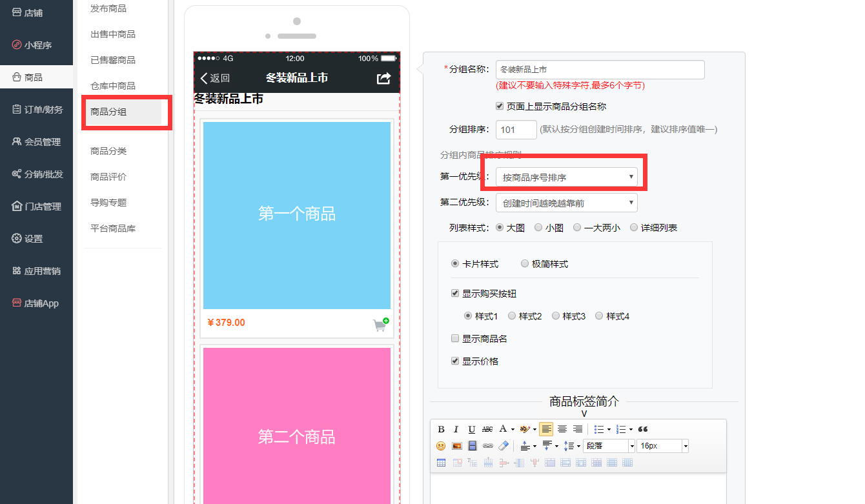This screenshot has width=865, height=504.
Task: Click the space before paragraph icon
Action: pyautogui.click(x=525, y=446)
